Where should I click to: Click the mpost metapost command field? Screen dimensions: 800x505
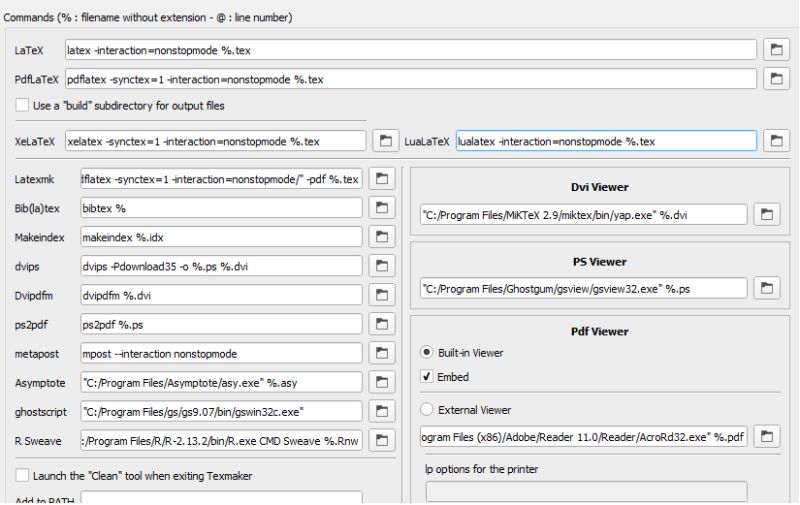[x=221, y=354]
